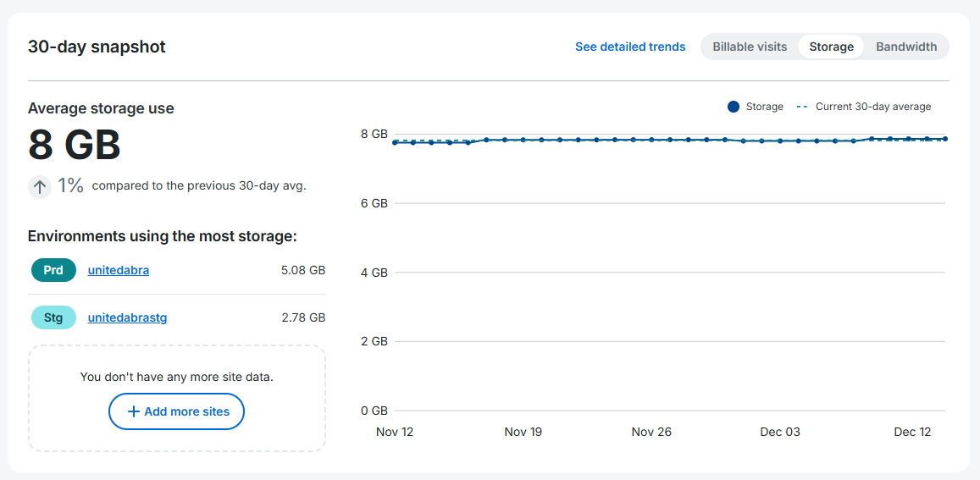
Task: Click the Dec 03 date axis label
Action: pyautogui.click(x=779, y=432)
